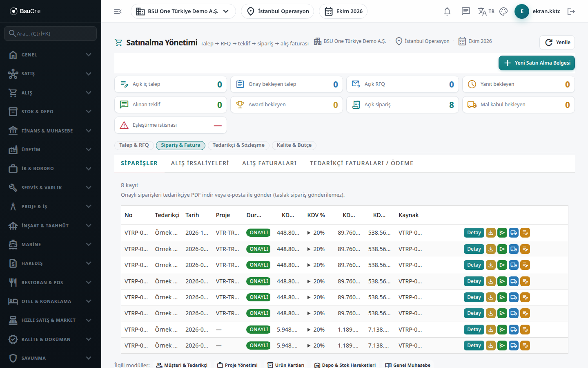Open the Depo & Stok Hareketleri link
Viewport: 588px width, 368px height.
345,365
